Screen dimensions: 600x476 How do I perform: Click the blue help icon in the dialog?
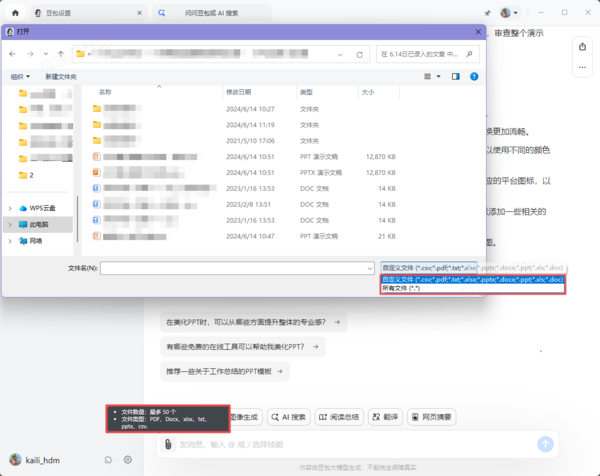coord(474,77)
